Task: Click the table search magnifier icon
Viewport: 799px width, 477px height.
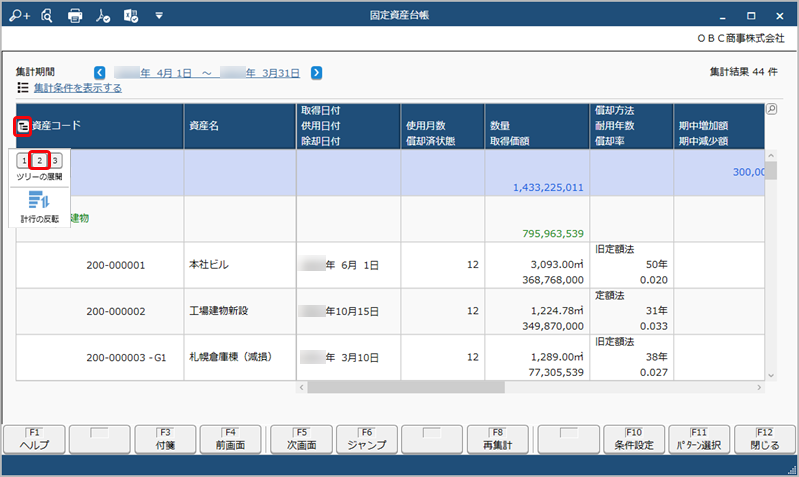Action: 771,109
